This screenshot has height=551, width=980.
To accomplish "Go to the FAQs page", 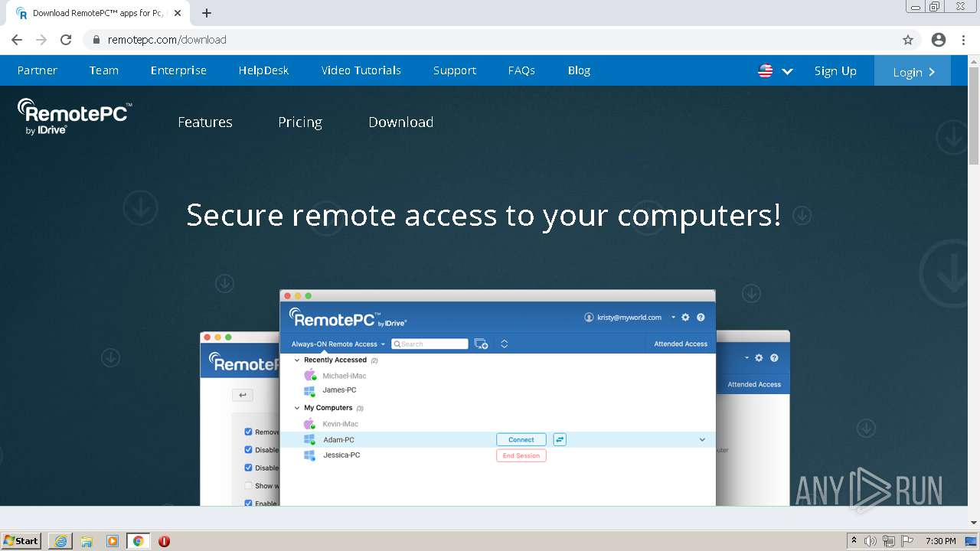I will coord(521,70).
